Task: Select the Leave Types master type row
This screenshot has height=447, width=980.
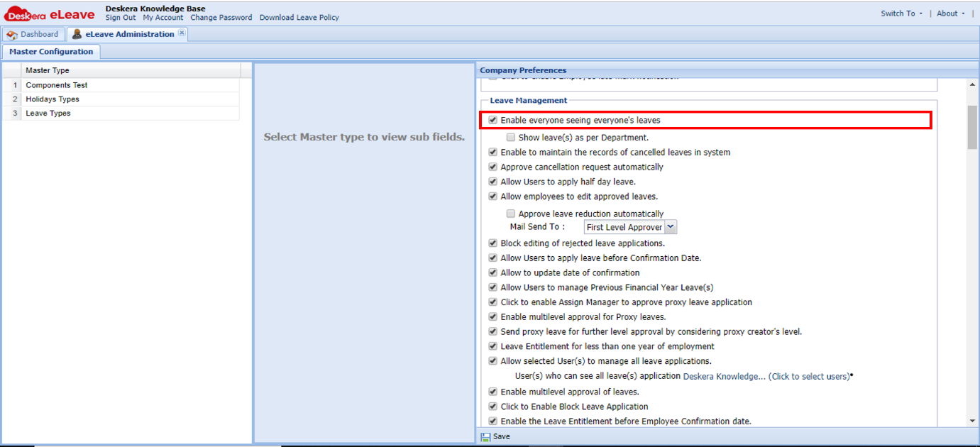Action: [x=48, y=113]
